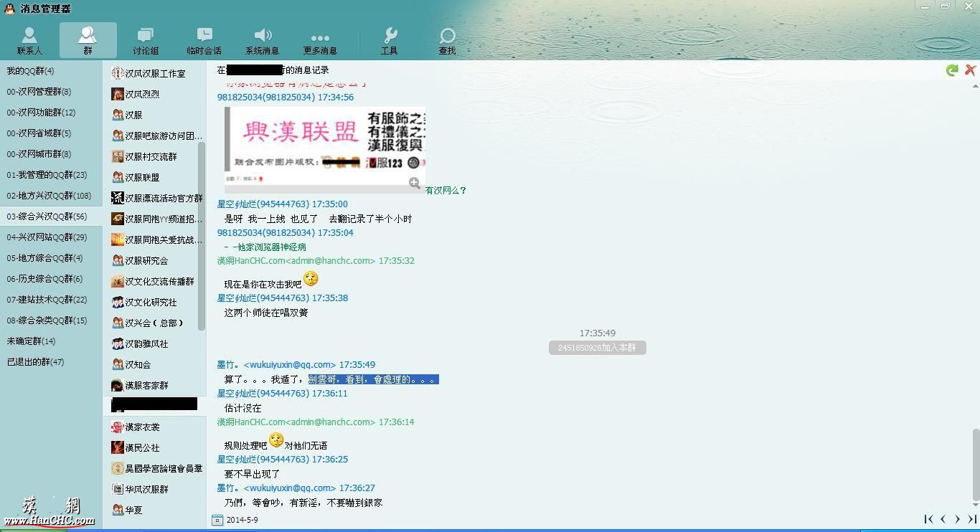Click the green refresh arrow icon
Image resolution: width=980 pixels, height=532 pixels.
952,70
